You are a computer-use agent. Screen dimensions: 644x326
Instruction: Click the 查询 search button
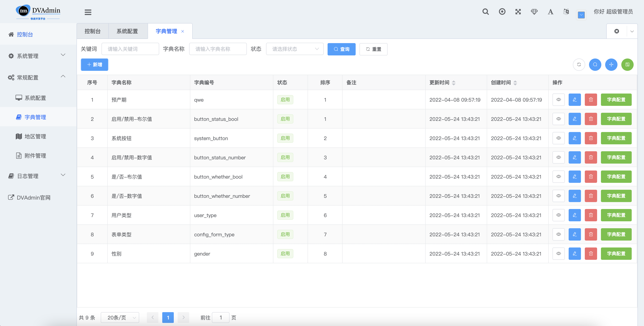[341, 49]
